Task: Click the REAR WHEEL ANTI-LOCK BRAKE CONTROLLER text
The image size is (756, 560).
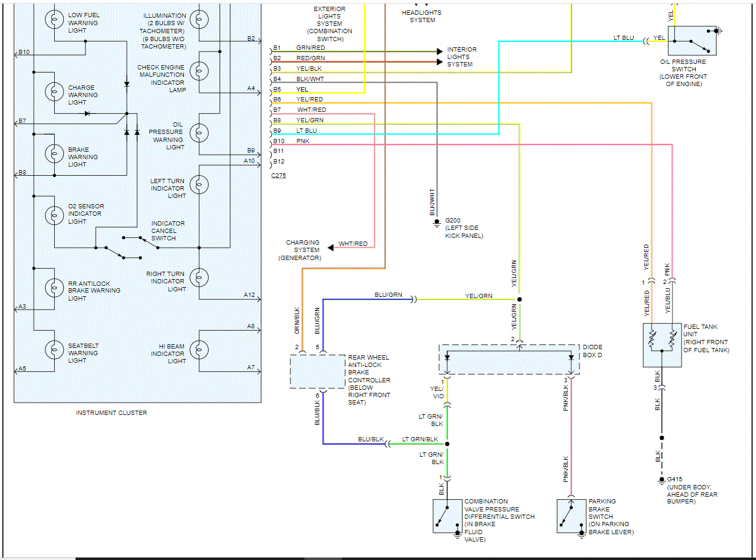Action: (x=369, y=380)
